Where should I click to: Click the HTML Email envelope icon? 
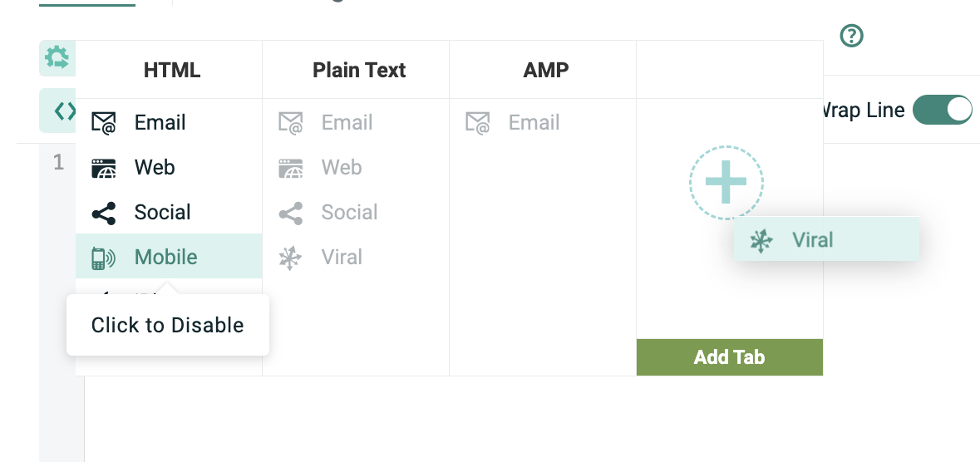pyautogui.click(x=104, y=123)
